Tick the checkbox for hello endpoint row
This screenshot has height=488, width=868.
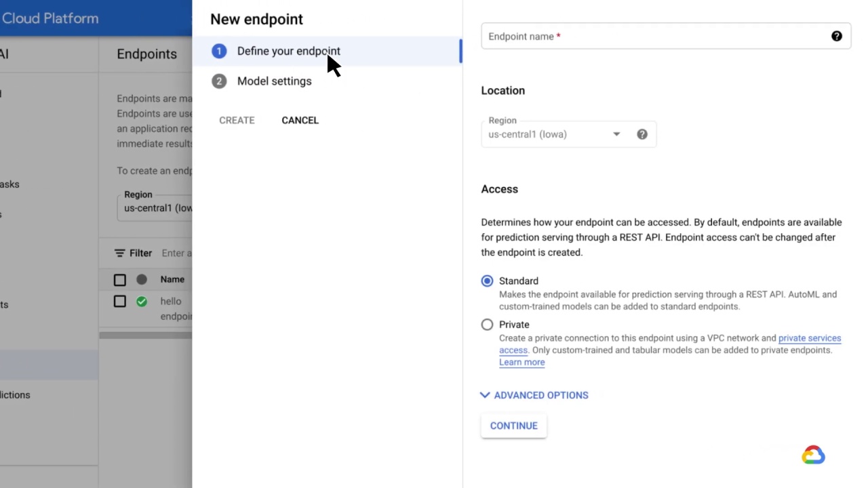[x=120, y=302]
